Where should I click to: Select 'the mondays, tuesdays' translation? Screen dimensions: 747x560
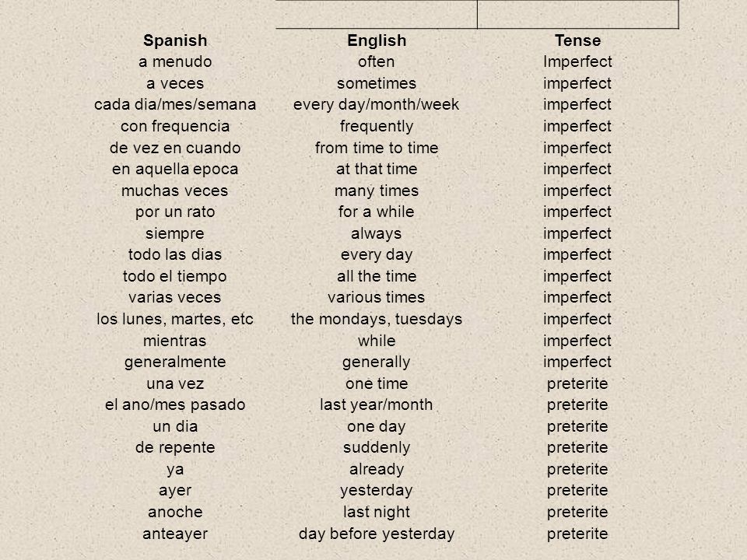point(377,319)
